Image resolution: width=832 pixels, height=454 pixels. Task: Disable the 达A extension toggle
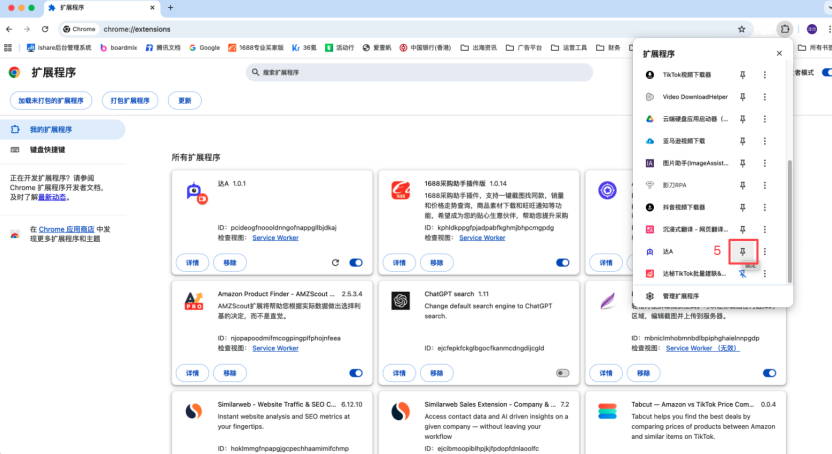(355, 262)
